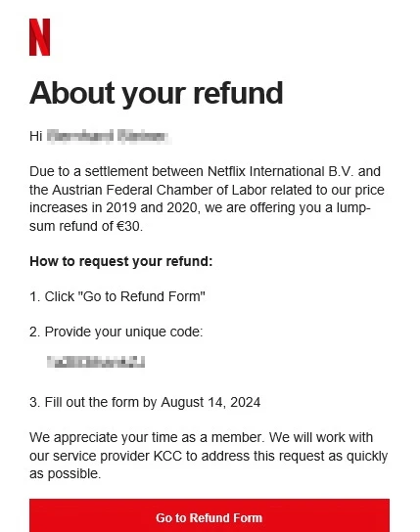Click 'as possible.' on the last paragraph line

point(66,474)
